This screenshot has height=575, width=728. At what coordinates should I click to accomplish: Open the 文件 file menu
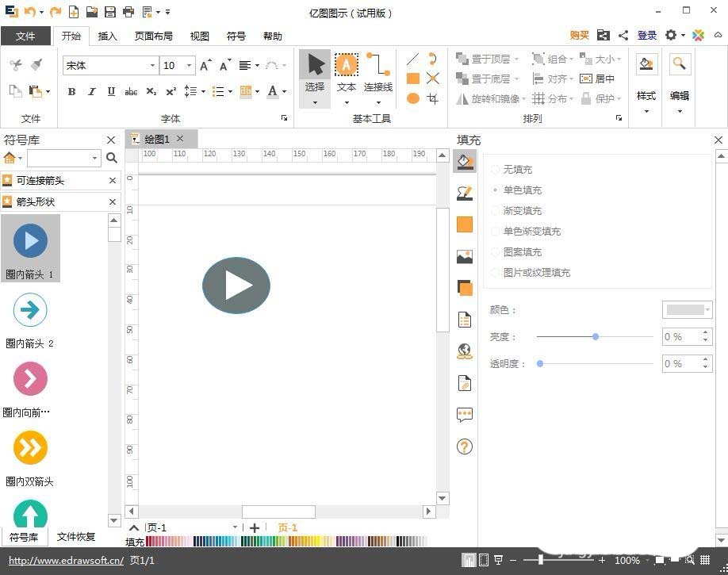click(25, 36)
